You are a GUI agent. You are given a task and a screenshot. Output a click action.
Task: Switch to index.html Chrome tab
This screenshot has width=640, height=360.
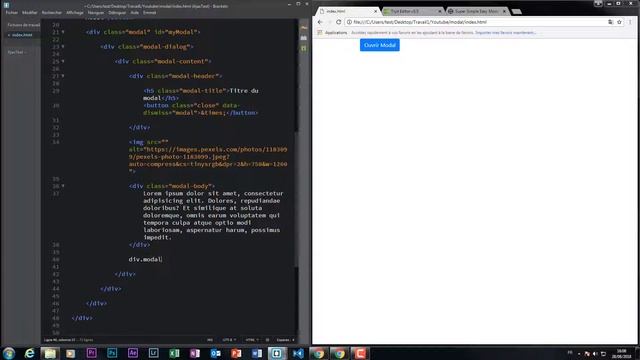click(347, 11)
